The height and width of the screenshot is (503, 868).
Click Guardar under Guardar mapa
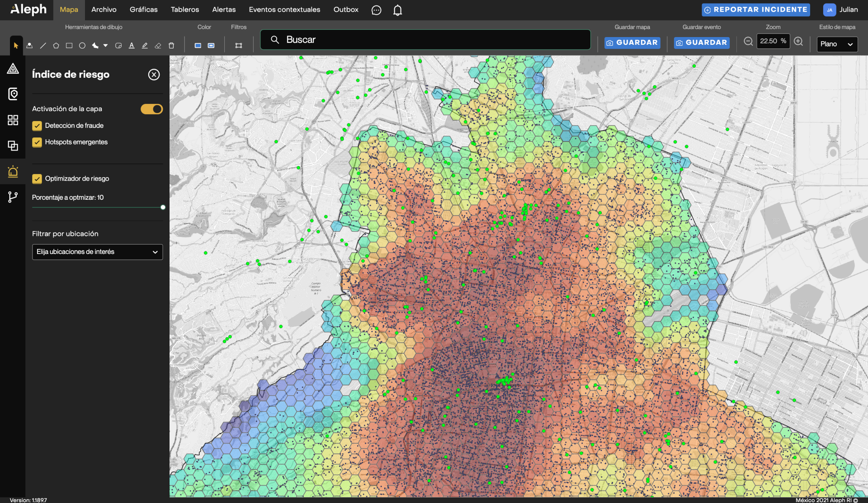click(632, 42)
